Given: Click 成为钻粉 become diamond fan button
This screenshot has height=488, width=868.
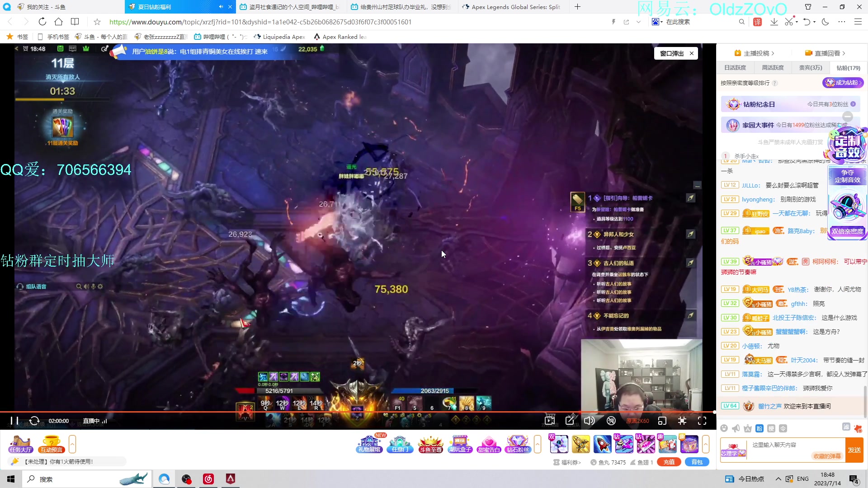Looking at the screenshot, I should pyautogui.click(x=843, y=83).
